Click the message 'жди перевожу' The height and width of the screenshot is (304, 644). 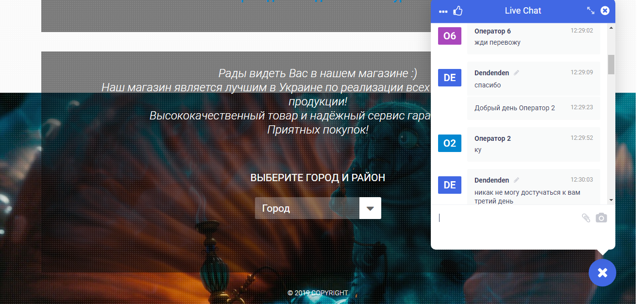[497, 43]
